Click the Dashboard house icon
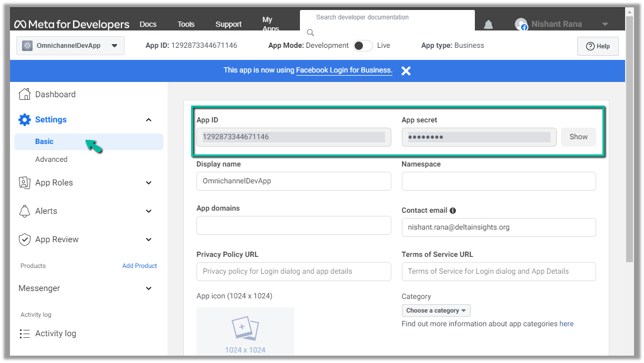The height and width of the screenshot is (363, 644). coord(25,95)
